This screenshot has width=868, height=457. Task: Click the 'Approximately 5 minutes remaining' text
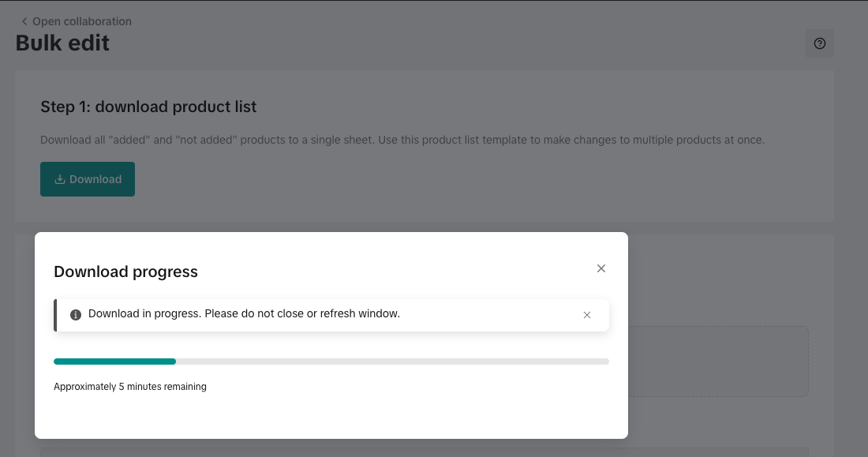(x=130, y=387)
